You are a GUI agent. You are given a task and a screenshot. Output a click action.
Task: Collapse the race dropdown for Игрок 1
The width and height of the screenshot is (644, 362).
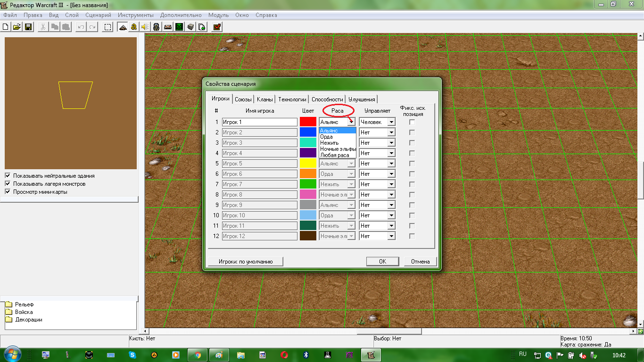point(351,122)
